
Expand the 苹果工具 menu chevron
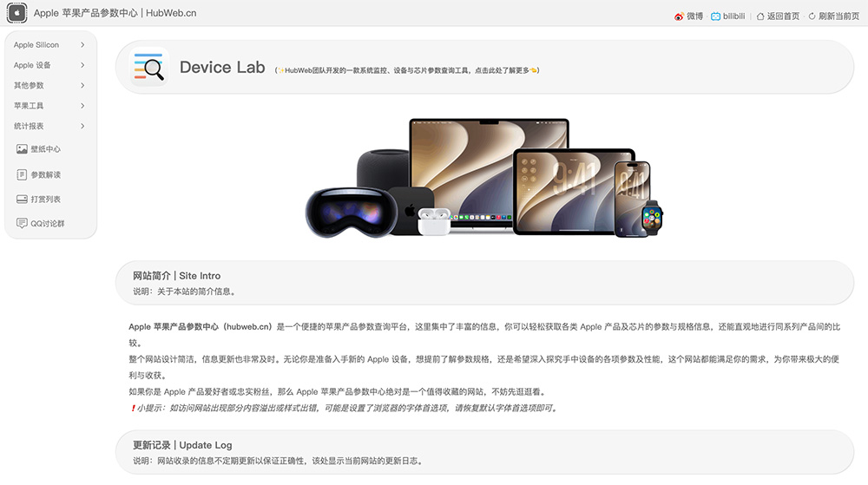pyautogui.click(x=82, y=106)
